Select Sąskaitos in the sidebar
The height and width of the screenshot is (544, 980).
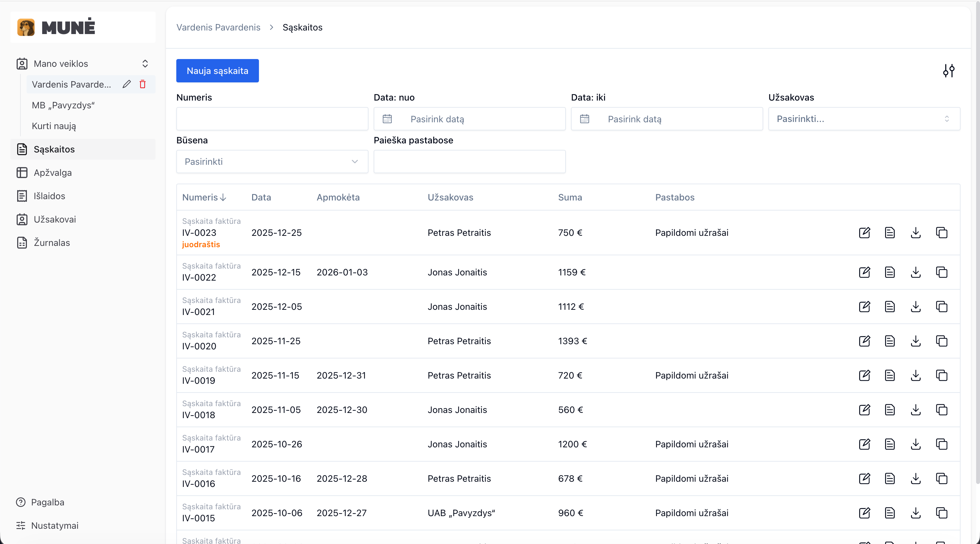coord(54,149)
